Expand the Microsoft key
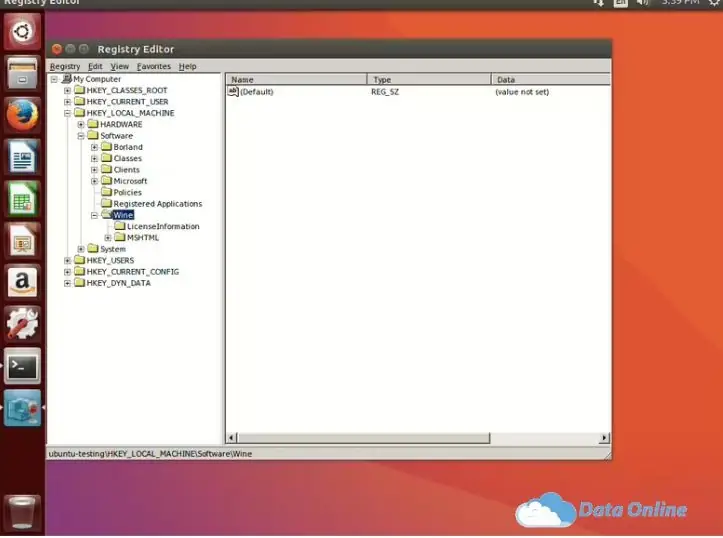 click(94, 181)
